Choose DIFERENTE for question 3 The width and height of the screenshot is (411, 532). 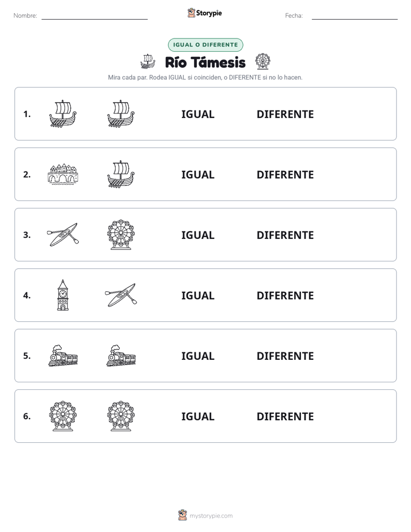coord(285,235)
